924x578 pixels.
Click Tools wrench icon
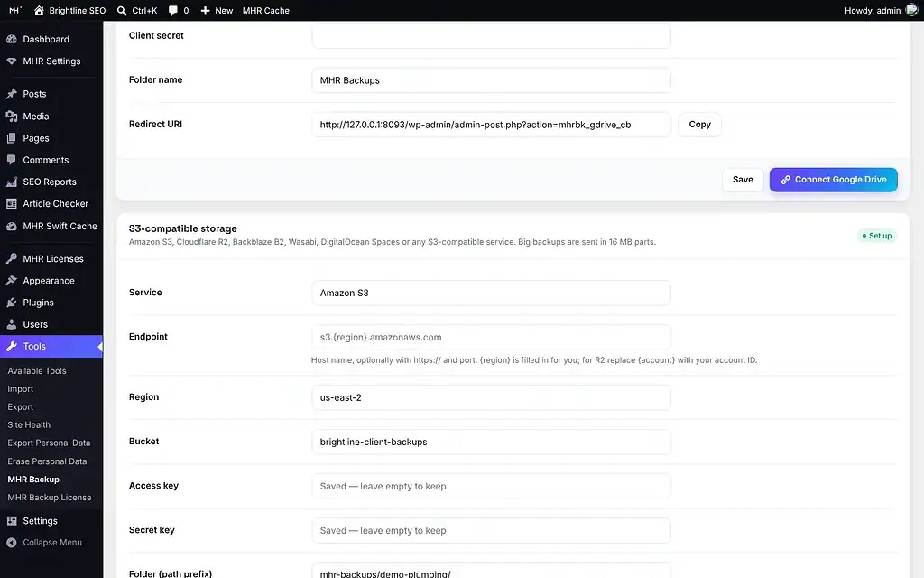click(x=11, y=346)
